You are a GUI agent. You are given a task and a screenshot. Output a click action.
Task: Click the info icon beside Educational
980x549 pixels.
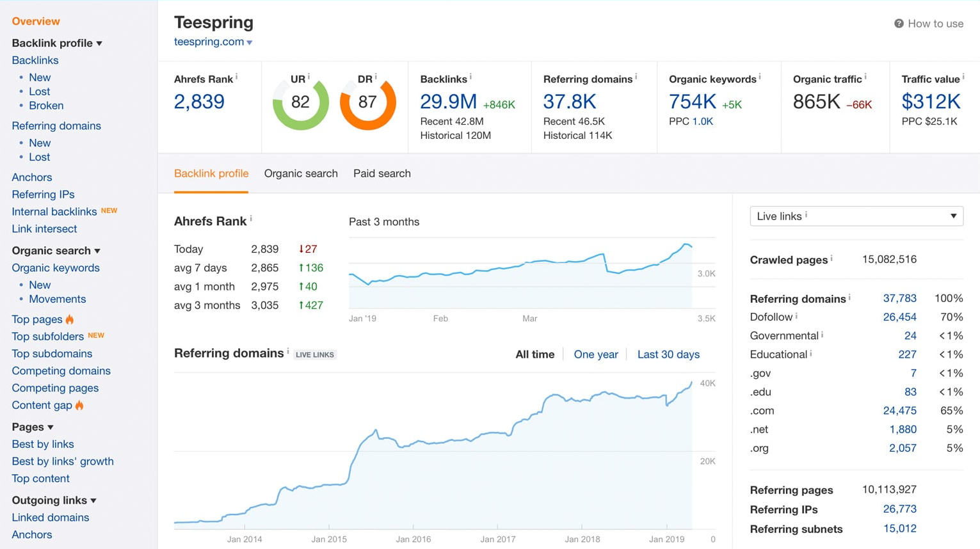click(811, 353)
